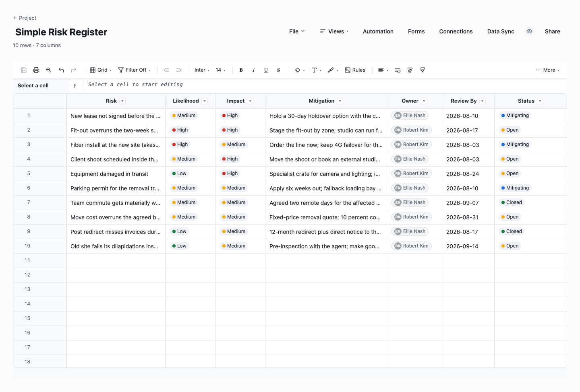
Task: Select the row 18 header
Action: coord(39,361)
